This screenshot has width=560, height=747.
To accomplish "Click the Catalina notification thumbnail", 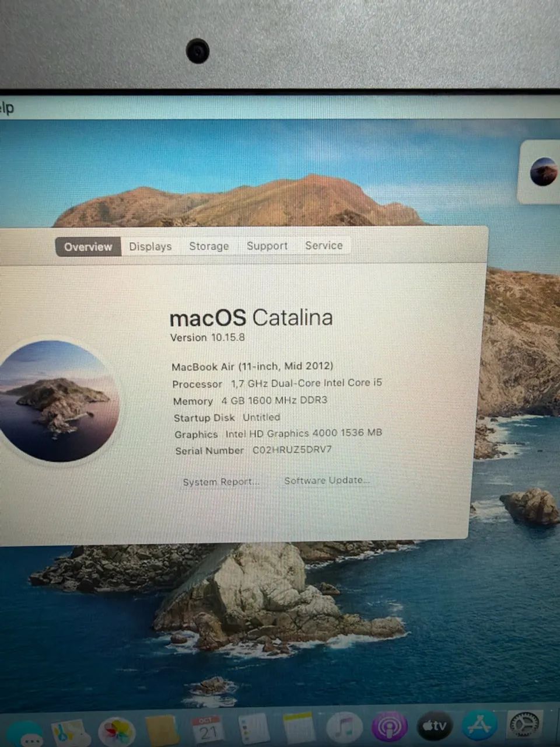I will click(x=544, y=172).
